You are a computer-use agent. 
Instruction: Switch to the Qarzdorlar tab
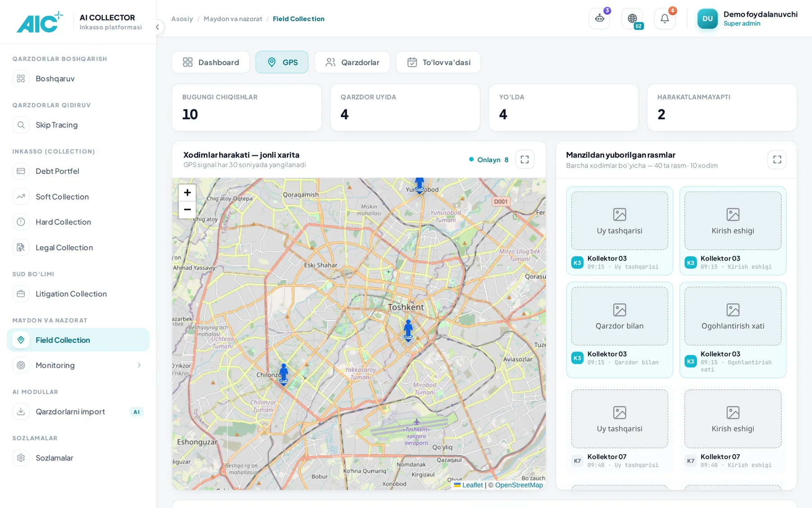pos(352,62)
